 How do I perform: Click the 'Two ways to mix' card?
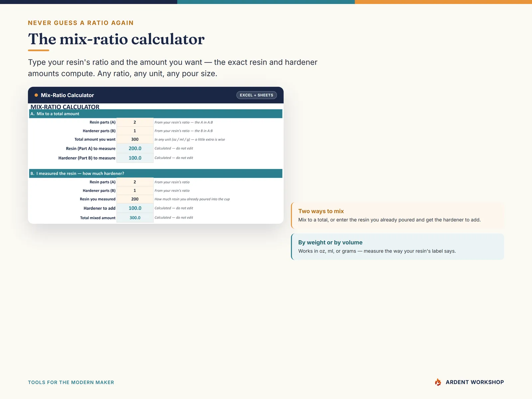397,215
